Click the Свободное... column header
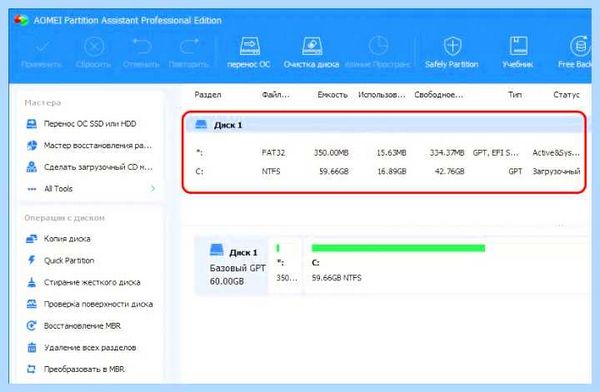The width and height of the screenshot is (600, 392). 439,95
